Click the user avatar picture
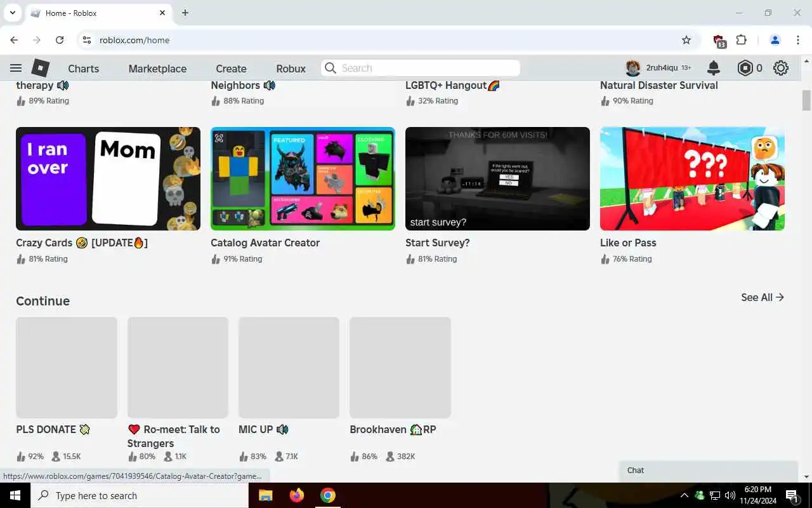812x508 pixels. click(x=632, y=68)
